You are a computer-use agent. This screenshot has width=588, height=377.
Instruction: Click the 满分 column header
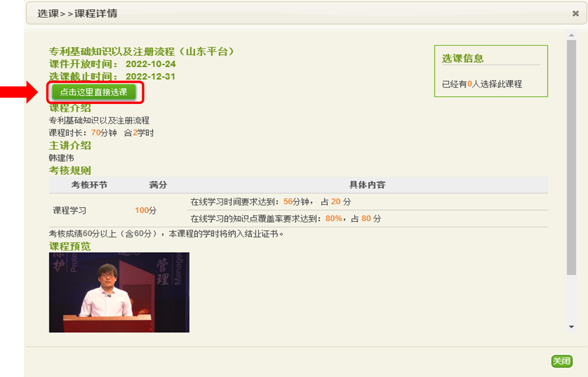pyautogui.click(x=158, y=185)
